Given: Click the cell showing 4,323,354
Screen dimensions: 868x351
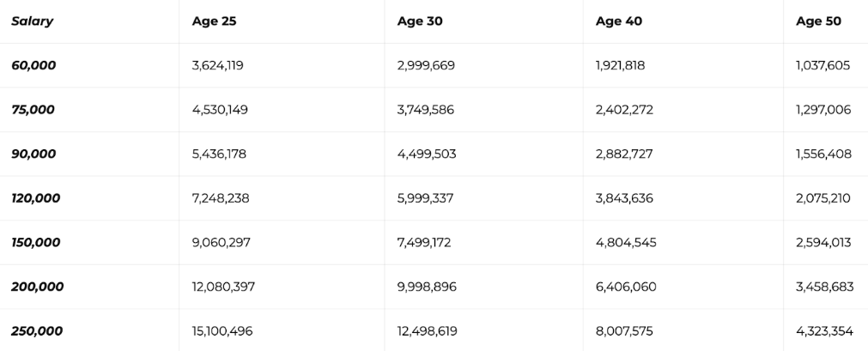Looking at the screenshot, I should (825, 330).
